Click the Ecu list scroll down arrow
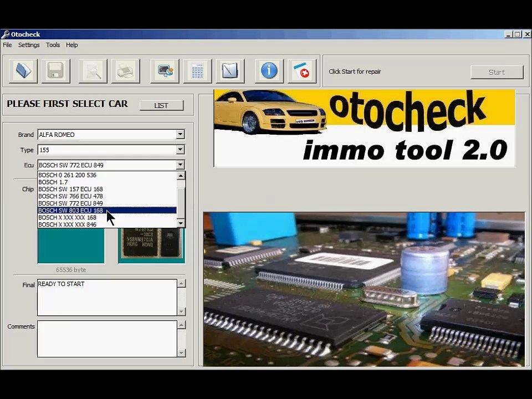532x399 pixels. click(181, 223)
